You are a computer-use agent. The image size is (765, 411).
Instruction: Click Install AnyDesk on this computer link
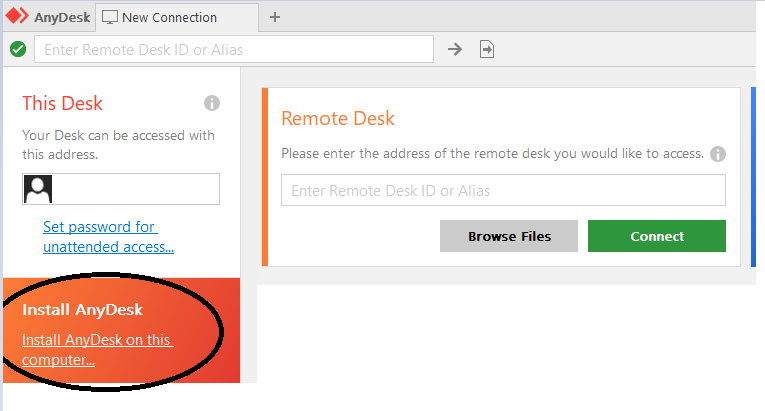click(97, 350)
